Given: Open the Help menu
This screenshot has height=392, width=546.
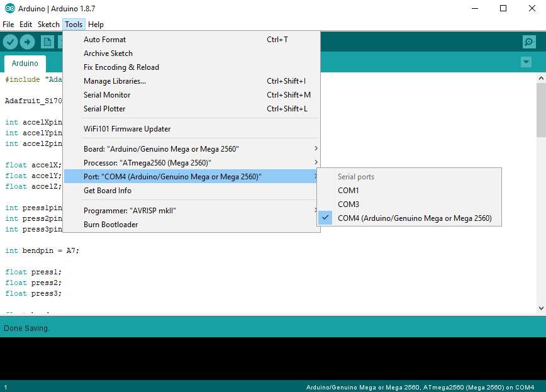Looking at the screenshot, I should (x=96, y=25).
